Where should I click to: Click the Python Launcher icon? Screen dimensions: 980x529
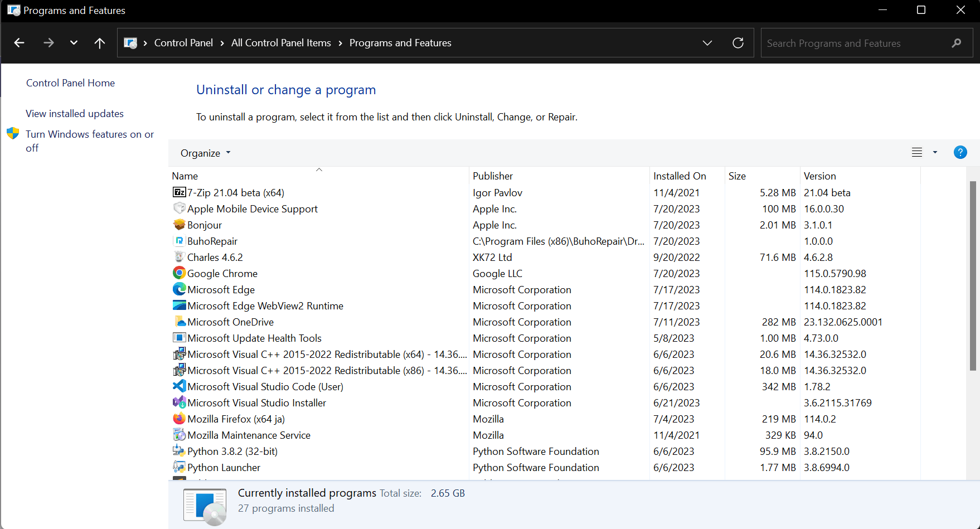(179, 467)
